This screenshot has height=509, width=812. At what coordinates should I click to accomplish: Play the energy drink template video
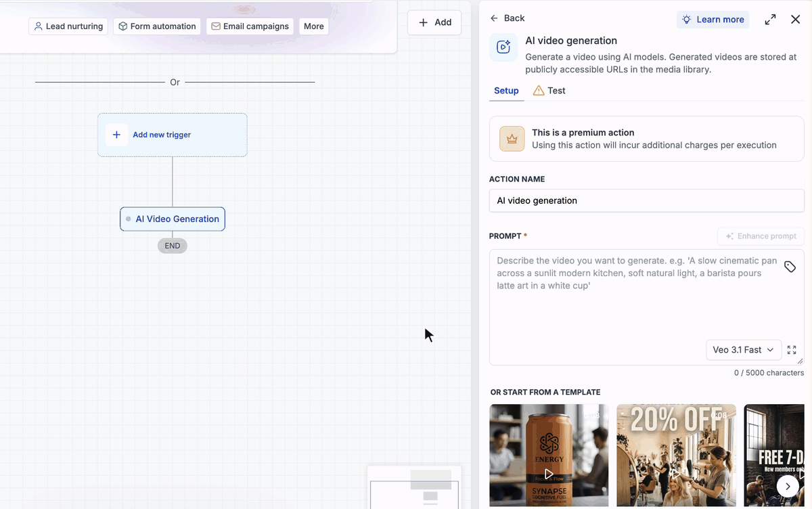point(549,474)
